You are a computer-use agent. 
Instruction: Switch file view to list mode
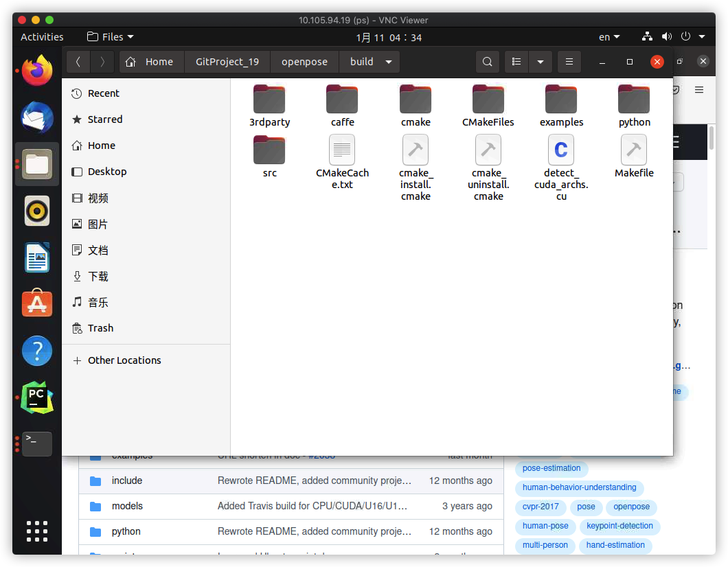(516, 61)
